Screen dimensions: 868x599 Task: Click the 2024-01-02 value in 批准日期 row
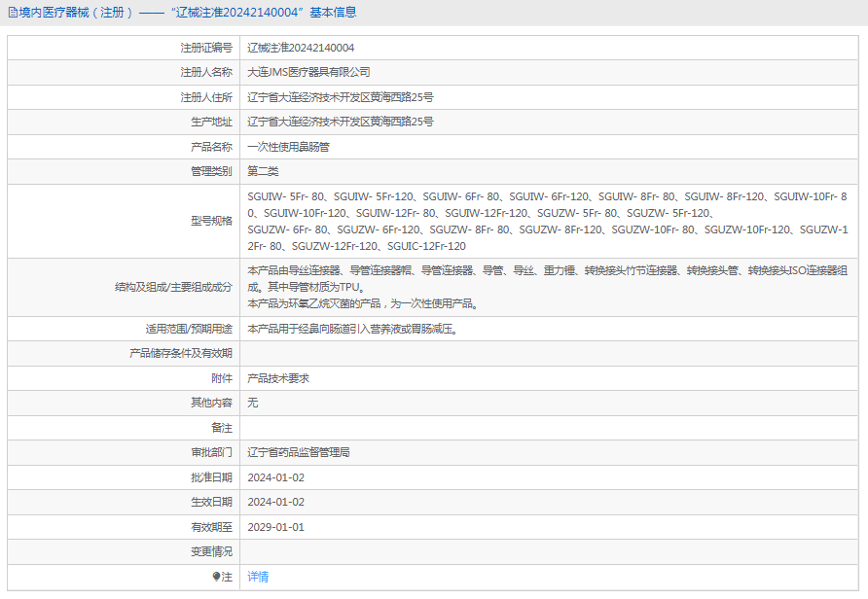[x=275, y=477]
